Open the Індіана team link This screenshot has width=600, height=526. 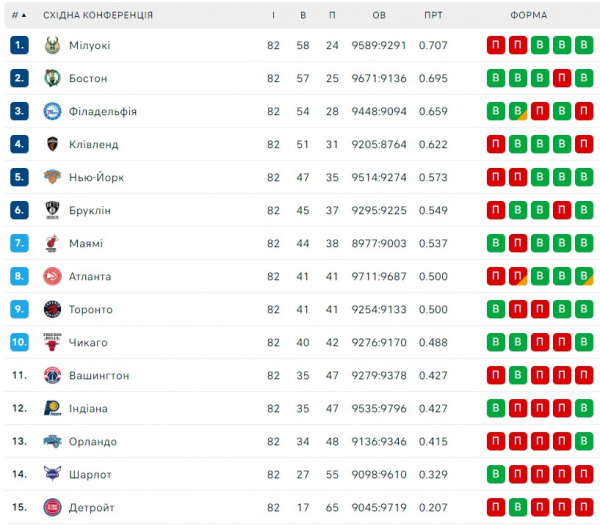tap(89, 408)
